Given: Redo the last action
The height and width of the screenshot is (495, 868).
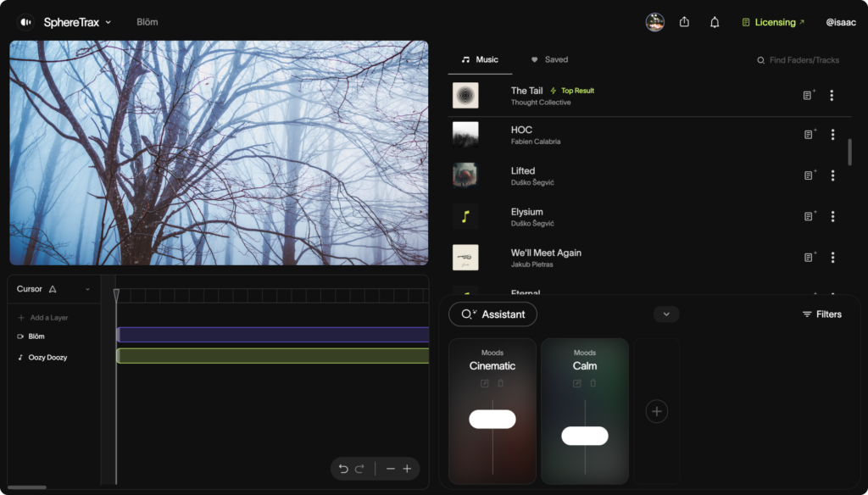Looking at the screenshot, I should point(359,469).
